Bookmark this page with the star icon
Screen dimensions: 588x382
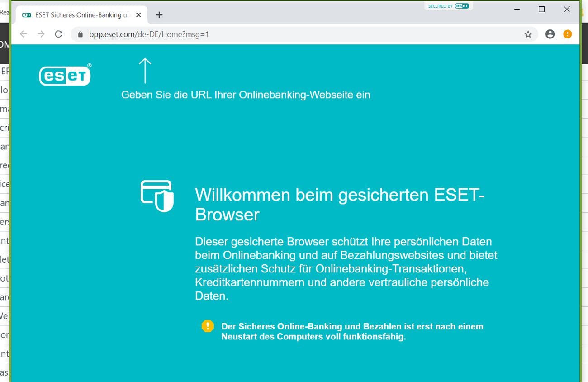[528, 34]
